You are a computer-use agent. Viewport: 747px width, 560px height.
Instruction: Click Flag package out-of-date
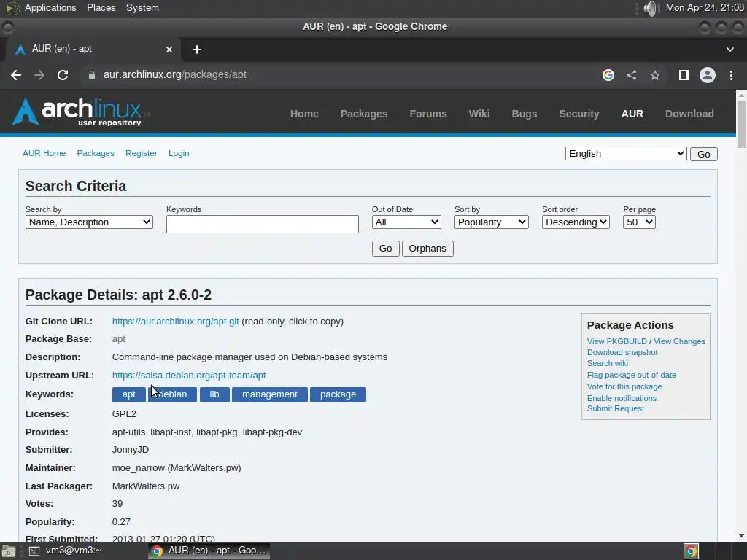click(x=631, y=376)
